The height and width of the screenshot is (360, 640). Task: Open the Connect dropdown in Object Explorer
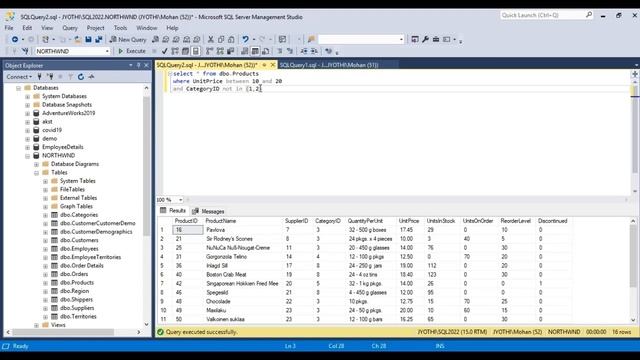19,77
